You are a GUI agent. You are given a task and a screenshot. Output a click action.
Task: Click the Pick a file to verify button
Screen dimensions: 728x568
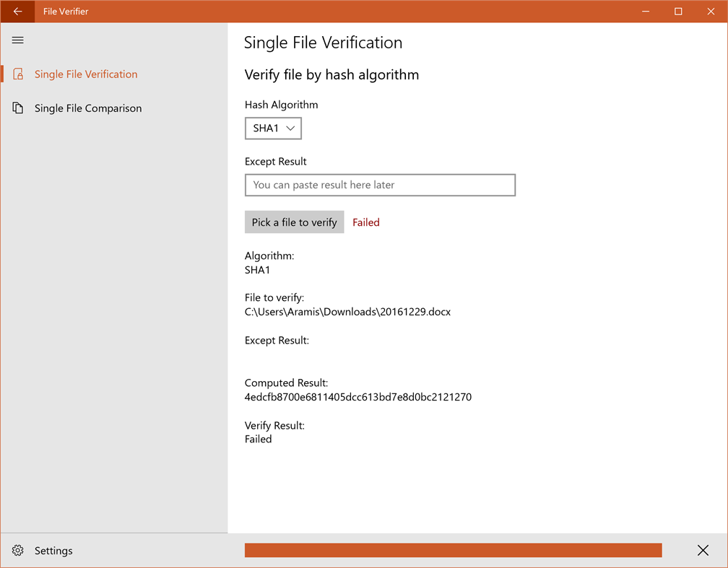tap(294, 222)
